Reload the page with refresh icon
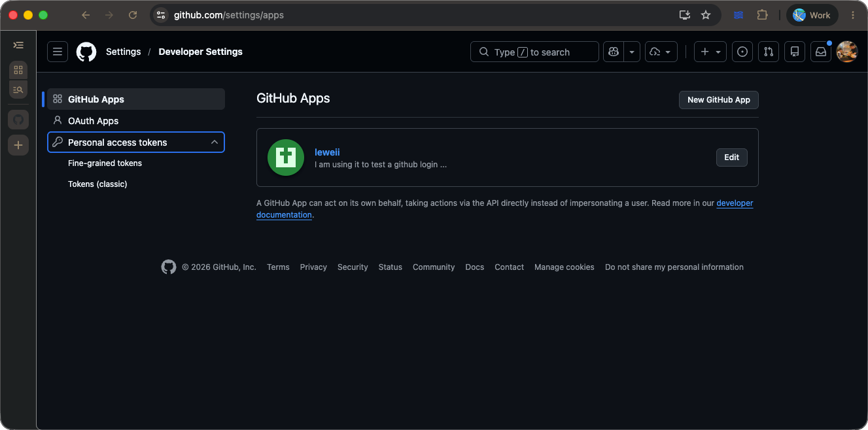Viewport: 868px width, 430px height. point(133,15)
